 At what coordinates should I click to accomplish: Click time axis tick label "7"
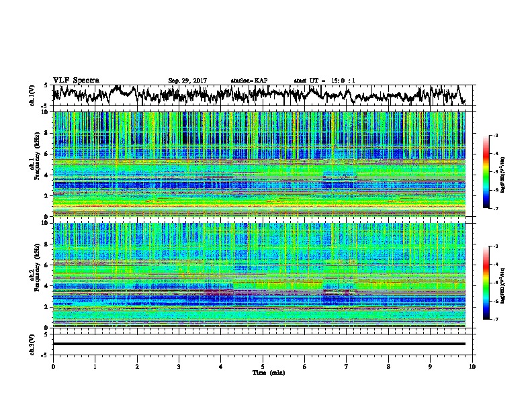click(347, 367)
